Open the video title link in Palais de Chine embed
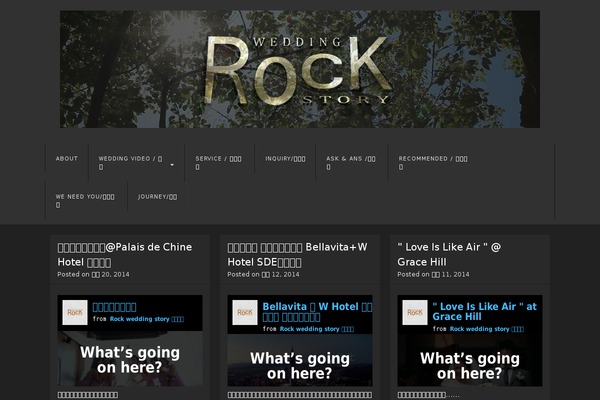Screen dimensions: 600x400 click(114, 307)
